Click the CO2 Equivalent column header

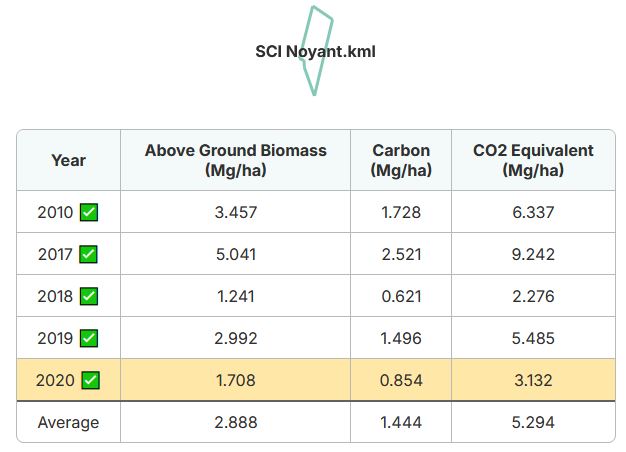[533, 160]
